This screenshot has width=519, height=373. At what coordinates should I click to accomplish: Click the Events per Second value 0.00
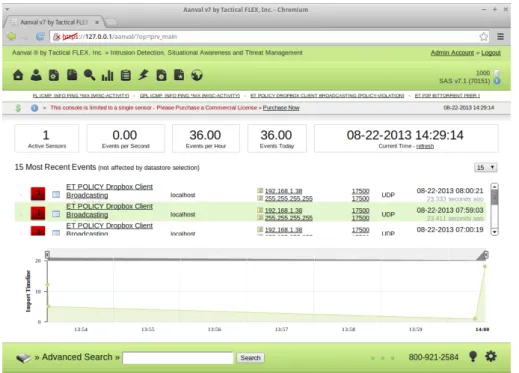[125, 135]
